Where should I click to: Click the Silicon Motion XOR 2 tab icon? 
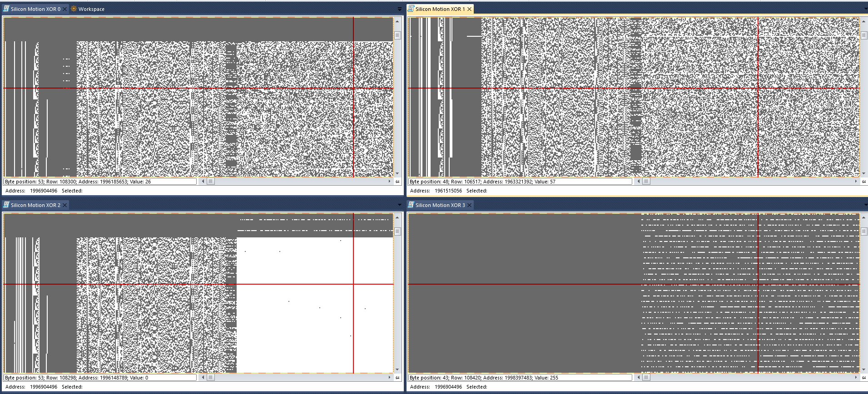[x=6, y=205]
